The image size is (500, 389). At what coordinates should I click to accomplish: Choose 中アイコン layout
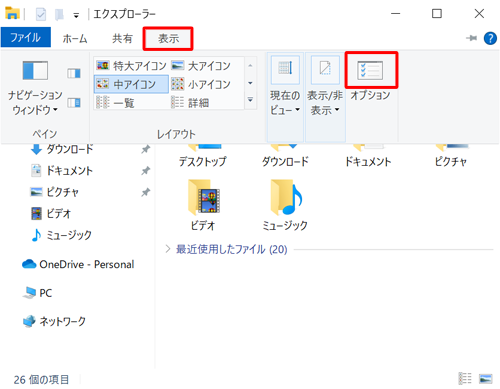coord(131,84)
